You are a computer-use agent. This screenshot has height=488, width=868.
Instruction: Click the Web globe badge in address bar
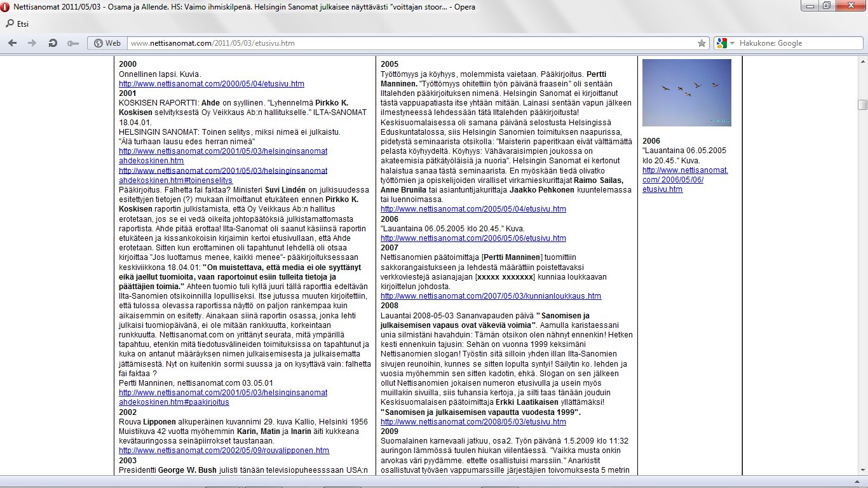coord(107,43)
